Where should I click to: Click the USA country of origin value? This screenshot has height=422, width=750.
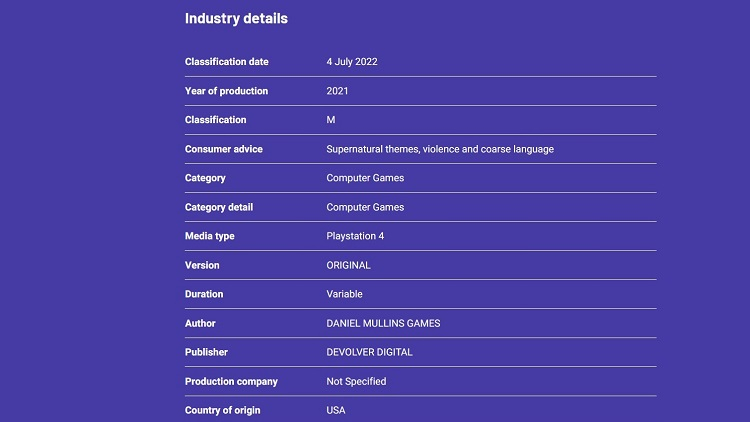(x=336, y=410)
